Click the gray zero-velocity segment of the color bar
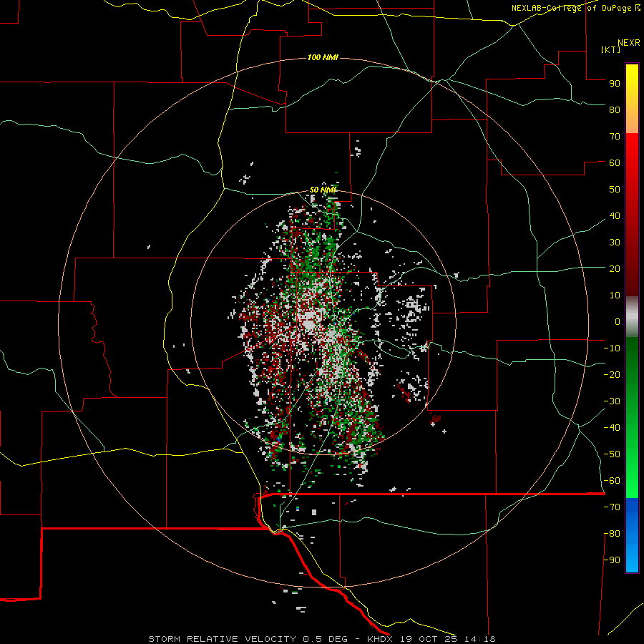 click(632, 317)
